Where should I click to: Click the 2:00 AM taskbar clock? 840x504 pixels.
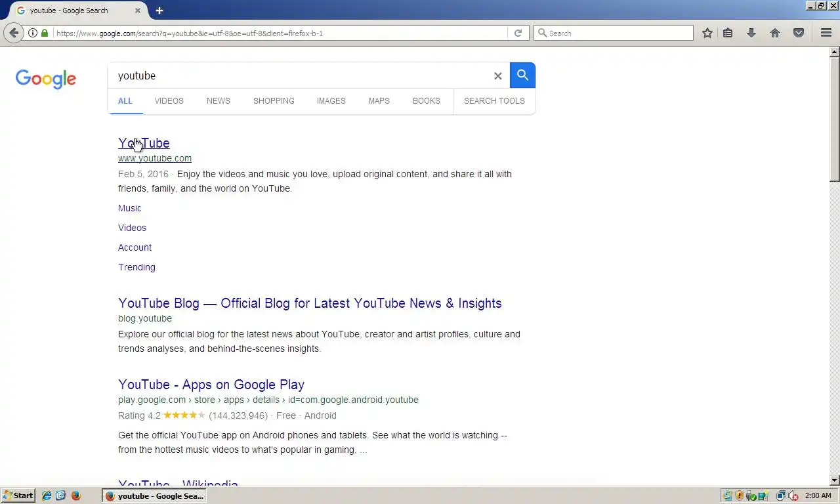[x=818, y=495]
